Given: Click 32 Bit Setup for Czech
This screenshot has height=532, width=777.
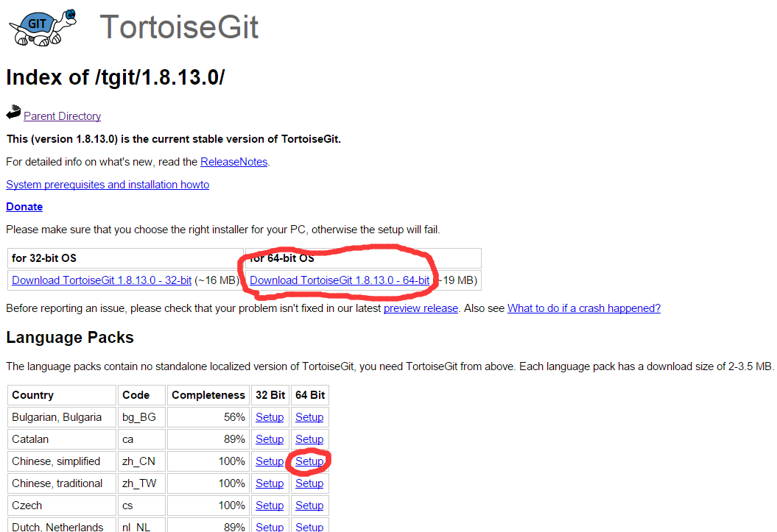Looking at the screenshot, I should 270,506.
